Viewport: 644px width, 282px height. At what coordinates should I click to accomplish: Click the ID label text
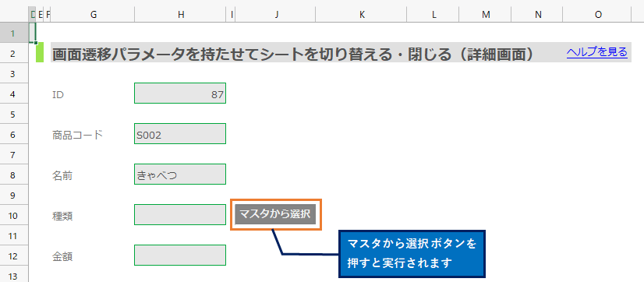58,95
